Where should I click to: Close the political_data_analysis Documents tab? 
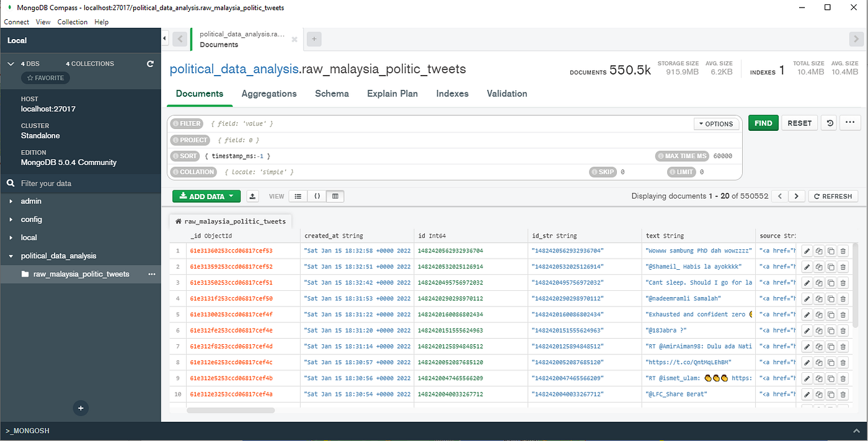click(294, 39)
